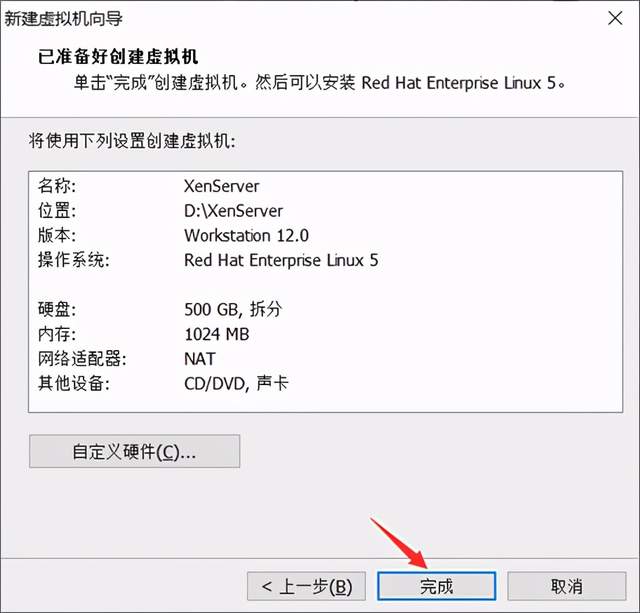
Task: Click the CD/DVD, 声卡 devices entry
Action: coord(236,383)
